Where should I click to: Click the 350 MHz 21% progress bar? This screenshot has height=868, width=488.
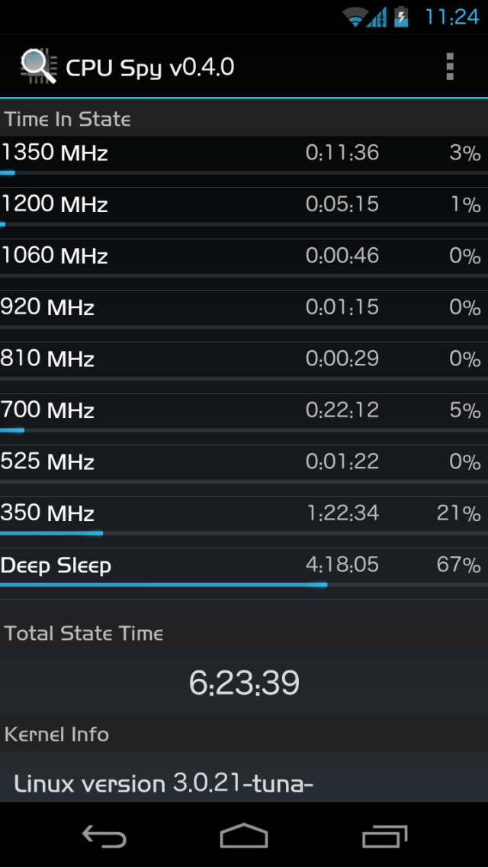pos(244,533)
